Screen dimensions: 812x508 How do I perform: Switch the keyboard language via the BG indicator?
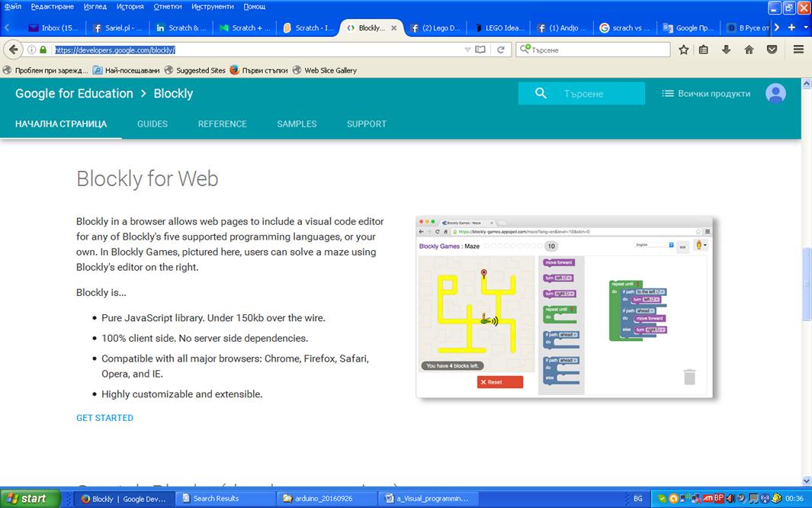point(638,497)
